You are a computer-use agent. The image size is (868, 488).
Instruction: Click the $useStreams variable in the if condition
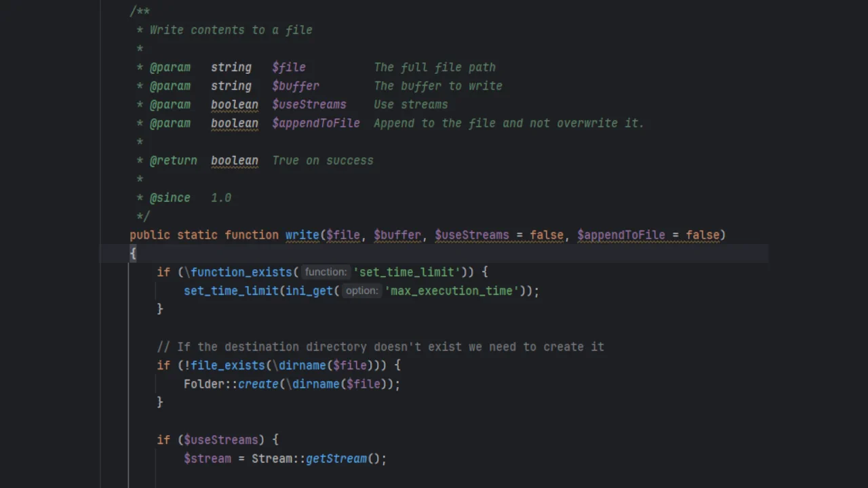point(220,440)
